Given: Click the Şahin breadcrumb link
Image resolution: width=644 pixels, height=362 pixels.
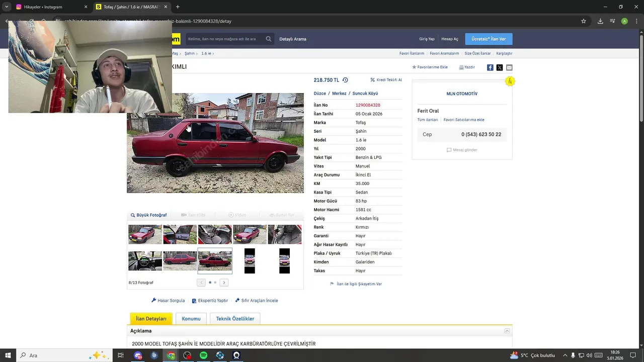Looking at the screenshot, I should point(189,53).
